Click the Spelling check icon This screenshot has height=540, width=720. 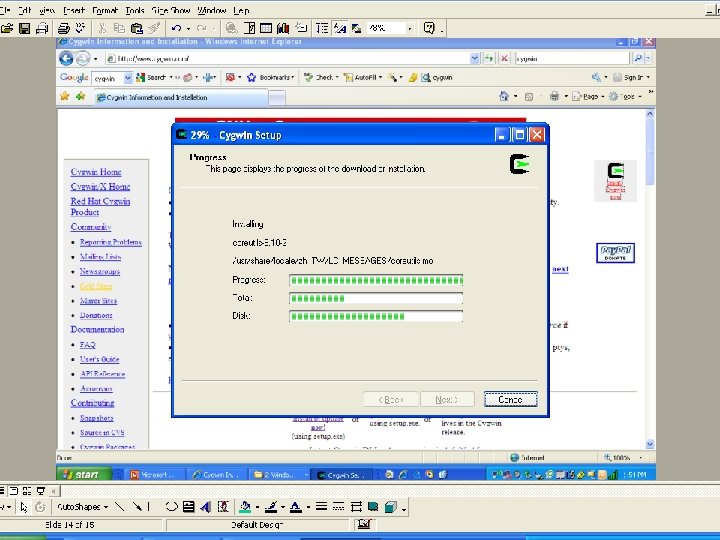pyautogui.click(x=81, y=28)
